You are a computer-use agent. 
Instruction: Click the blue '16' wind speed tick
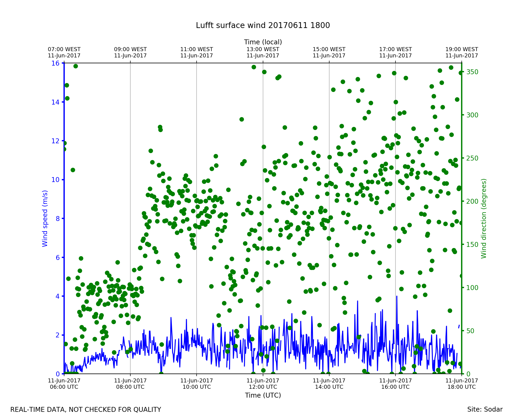(x=55, y=63)
